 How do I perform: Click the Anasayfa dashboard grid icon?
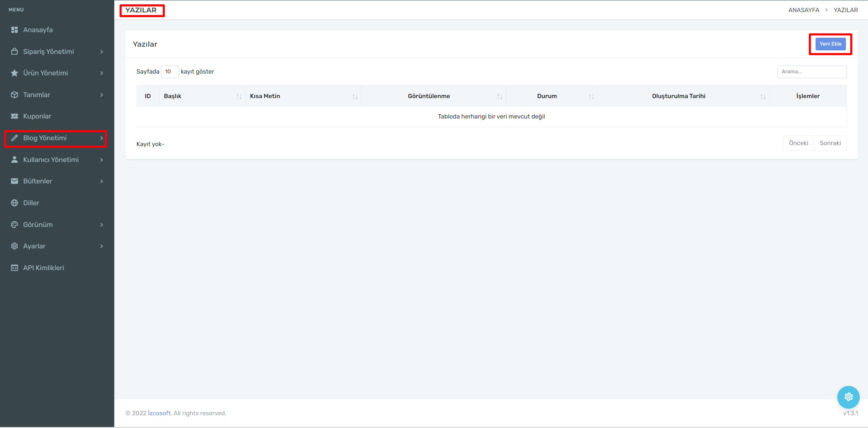click(14, 30)
